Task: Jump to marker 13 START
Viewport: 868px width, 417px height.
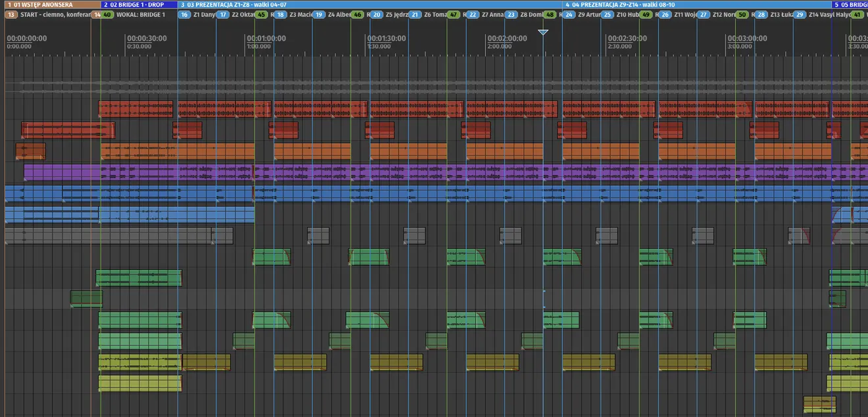Action: (x=12, y=14)
